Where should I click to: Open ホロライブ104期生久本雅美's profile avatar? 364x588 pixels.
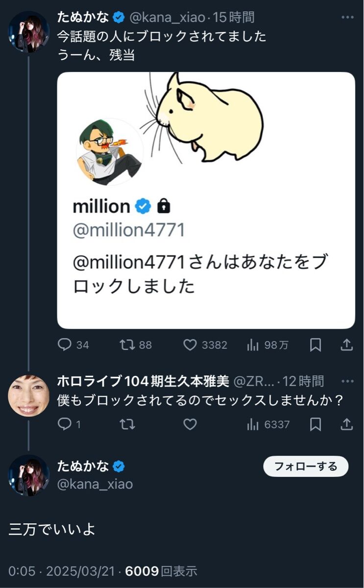coord(29,395)
